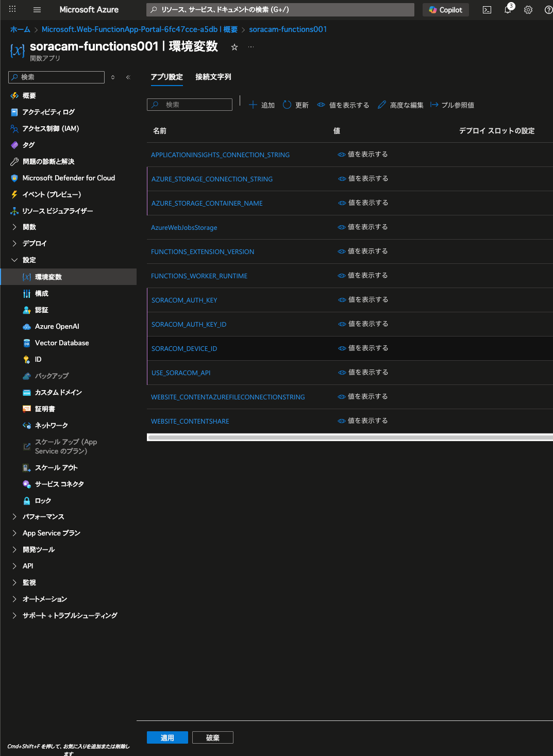553x756 pixels.
Task: Open 証明書 sidebar item
Action: coord(45,409)
